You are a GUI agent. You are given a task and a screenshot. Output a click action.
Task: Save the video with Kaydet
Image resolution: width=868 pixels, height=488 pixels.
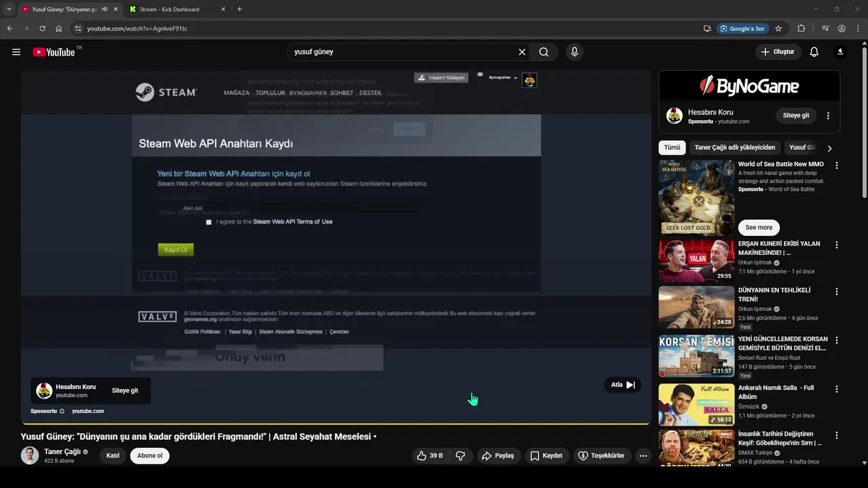click(x=546, y=456)
